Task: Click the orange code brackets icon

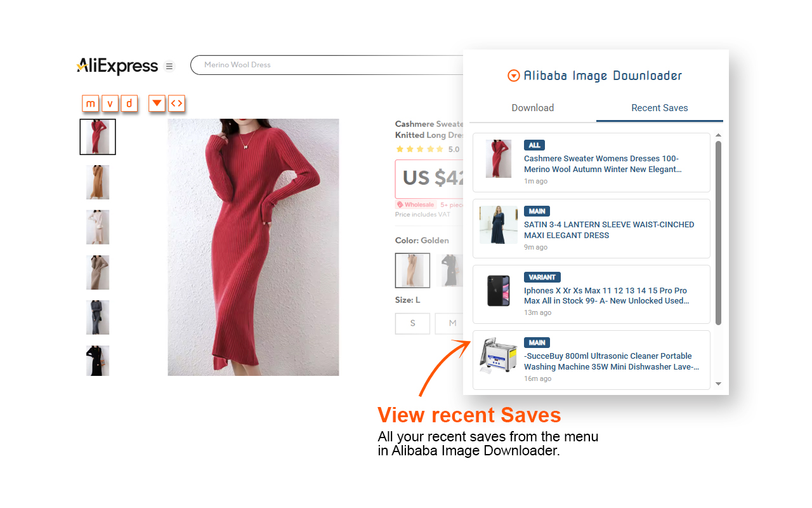Action: 176,104
